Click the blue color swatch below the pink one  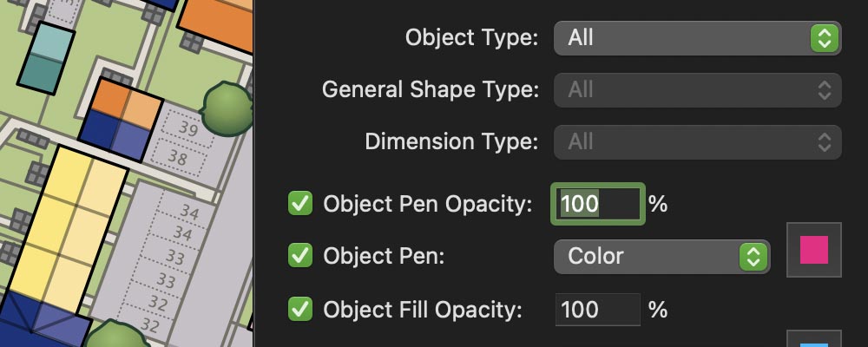tap(813, 340)
